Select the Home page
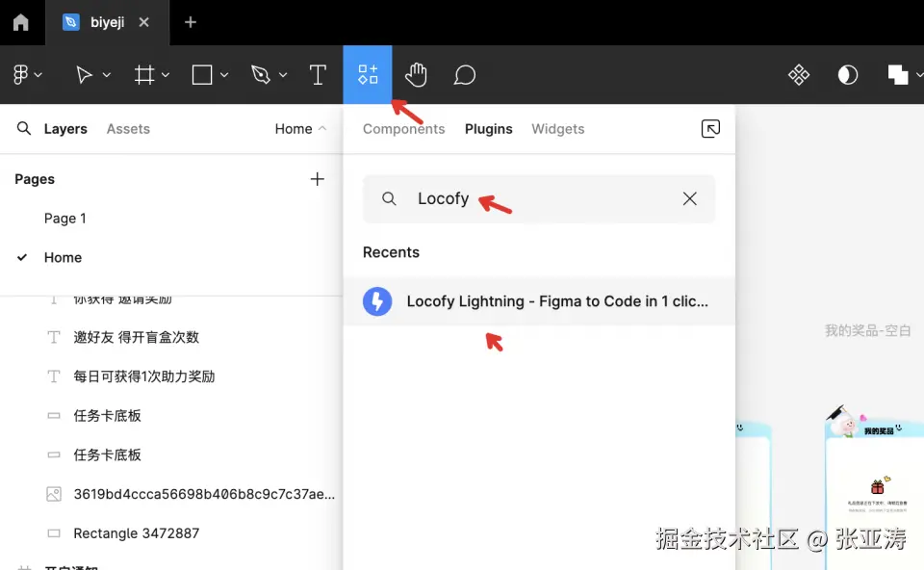The height and width of the screenshot is (570, 924). click(63, 258)
